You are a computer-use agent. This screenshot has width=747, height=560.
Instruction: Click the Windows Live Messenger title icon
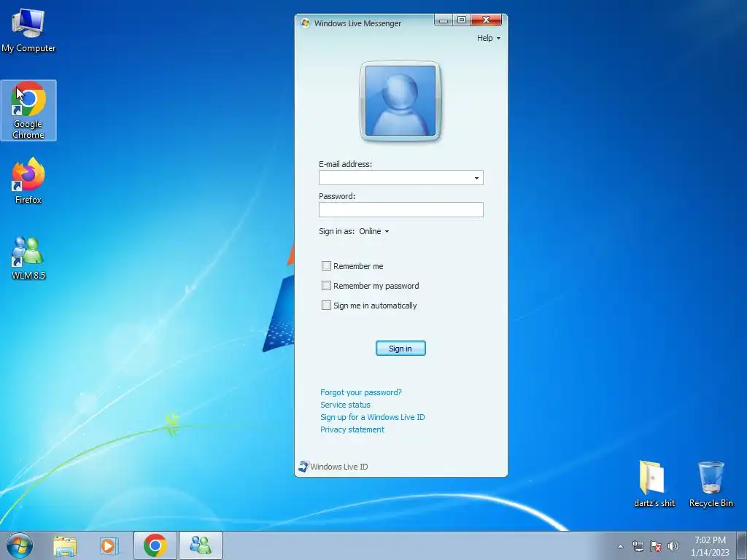click(x=306, y=23)
